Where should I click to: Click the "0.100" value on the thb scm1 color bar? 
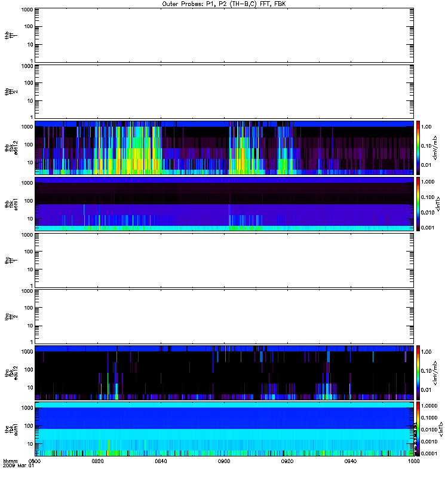[428, 197]
